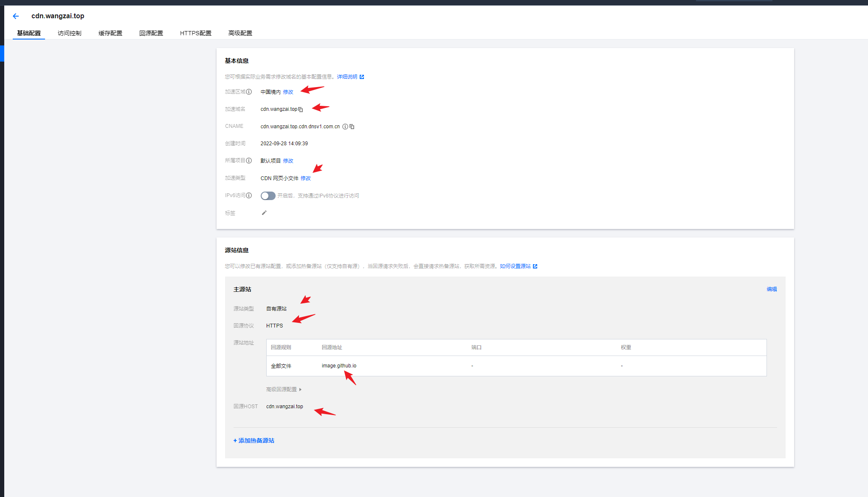The image size is (868, 497).
Task: Click the info icon beside IPv6访问
Action: [249, 195]
